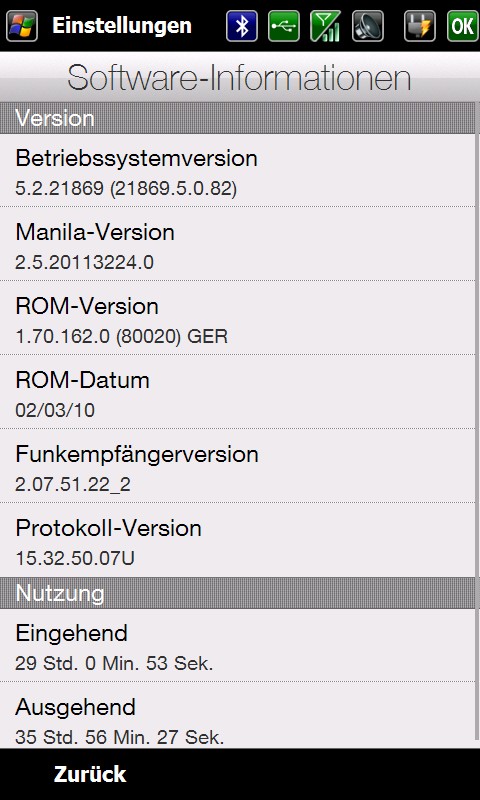Tap the speaker volume icon

[x=368, y=26]
